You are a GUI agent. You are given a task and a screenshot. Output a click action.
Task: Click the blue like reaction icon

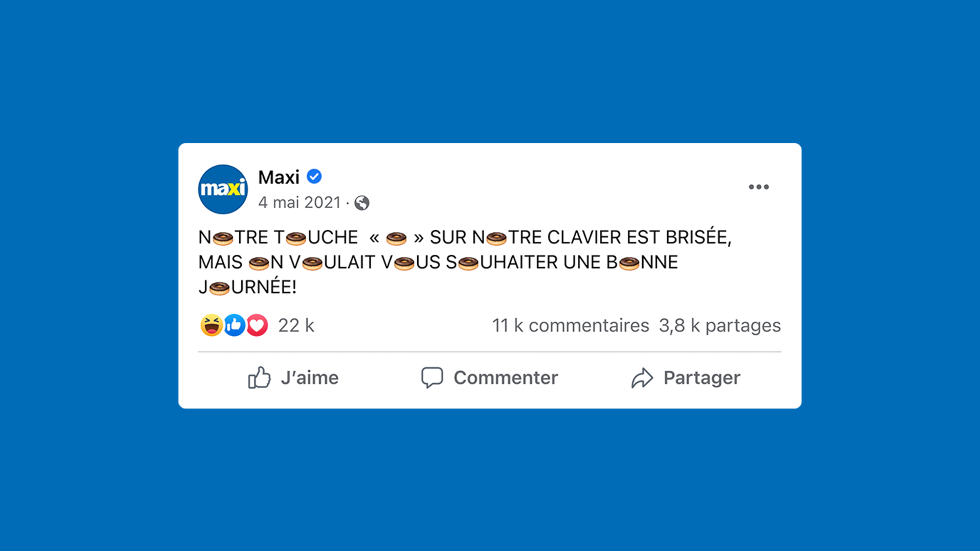click(x=234, y=324)
